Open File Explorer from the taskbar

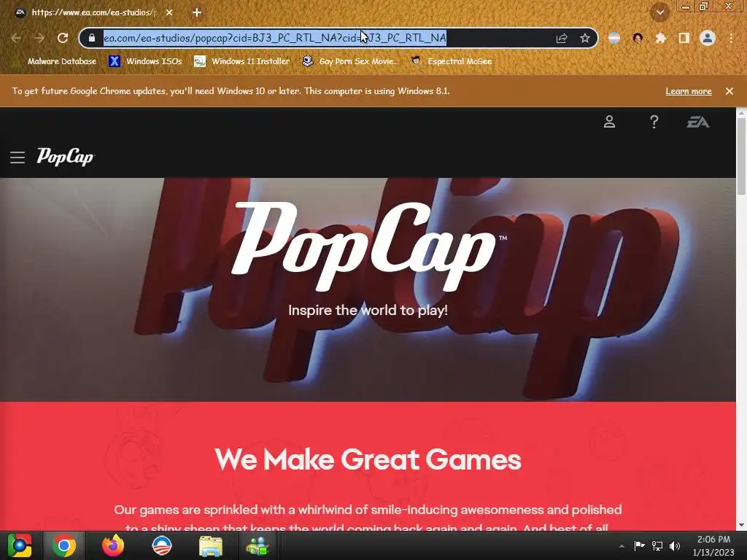[x=210, y=546]
